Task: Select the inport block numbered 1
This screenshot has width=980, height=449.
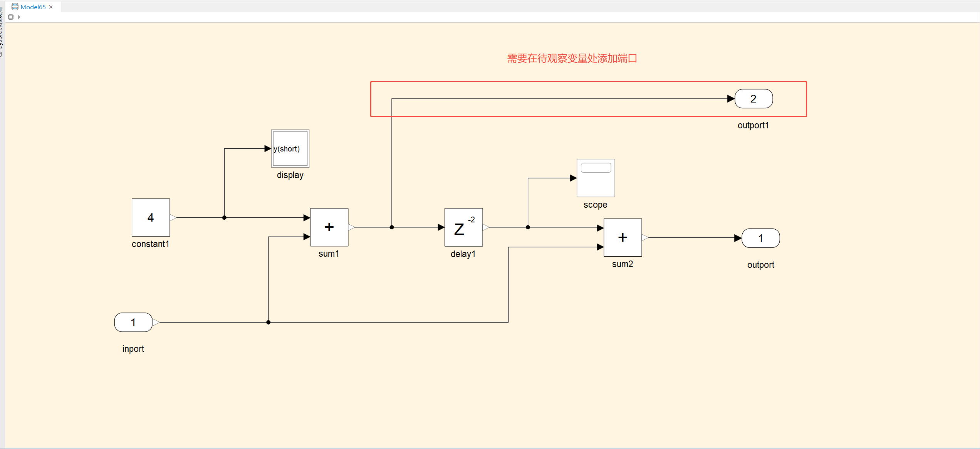Action: point(133,322)
